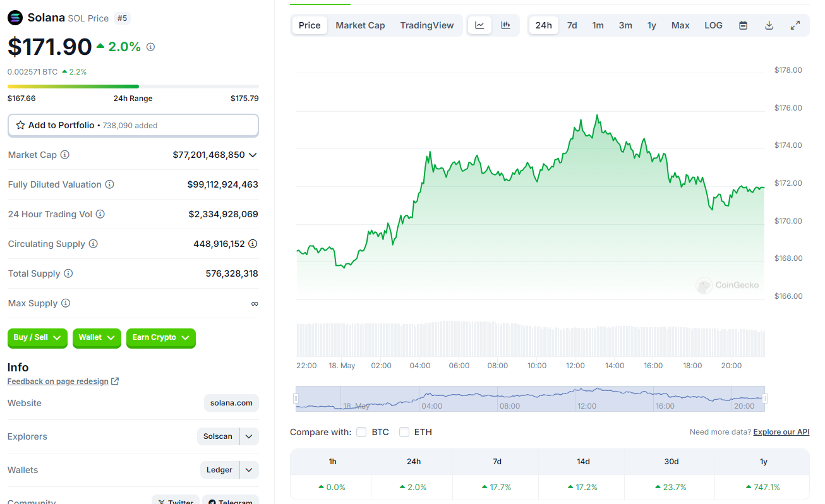
Task: Open Market Cap info tooltip icon
Action: click(x=64, y=155)
